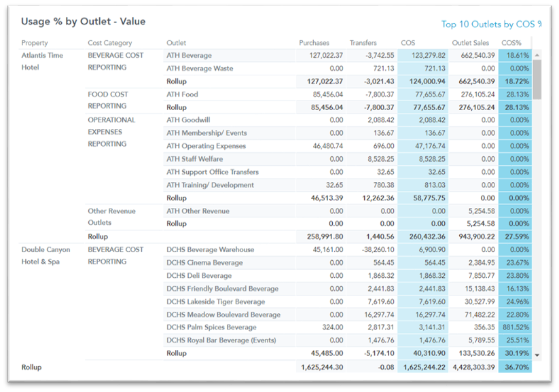Click the ATH Membership/ Events outlet
This screenshot has width=559, height=392.
point(206,133)
